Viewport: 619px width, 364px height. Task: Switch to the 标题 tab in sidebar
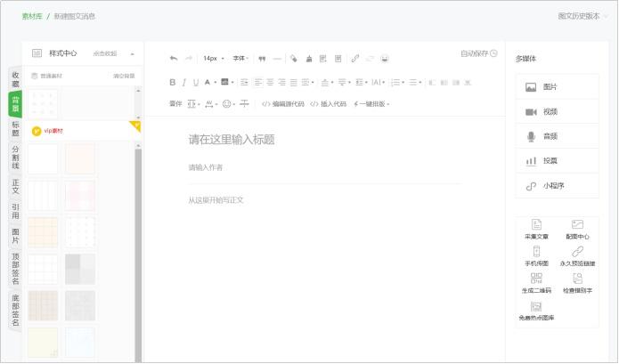[x=15, y=129]
